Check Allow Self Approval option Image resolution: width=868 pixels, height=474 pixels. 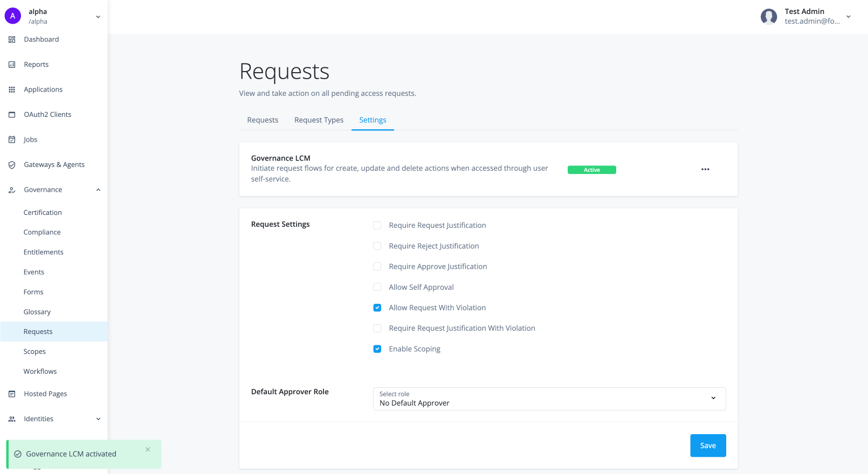(377, 287)
